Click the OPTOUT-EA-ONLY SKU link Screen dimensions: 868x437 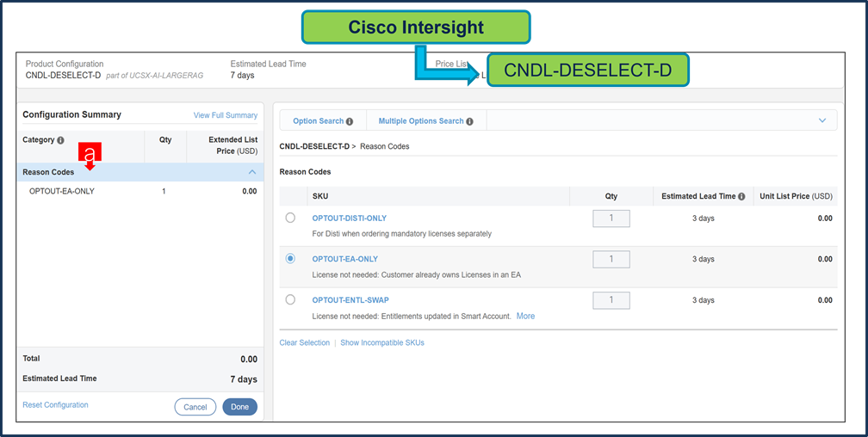coord(344,259)
